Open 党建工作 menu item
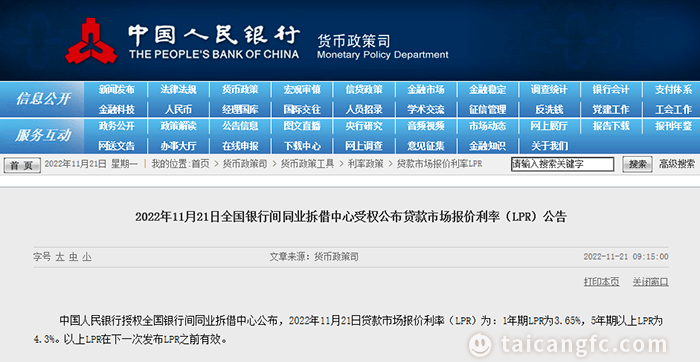700x362 pixels. click(611, 109)
